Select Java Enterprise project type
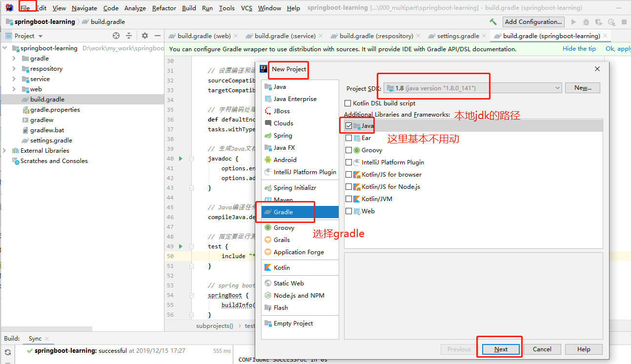The image size is (631, 364). click(x=300, y=99)
